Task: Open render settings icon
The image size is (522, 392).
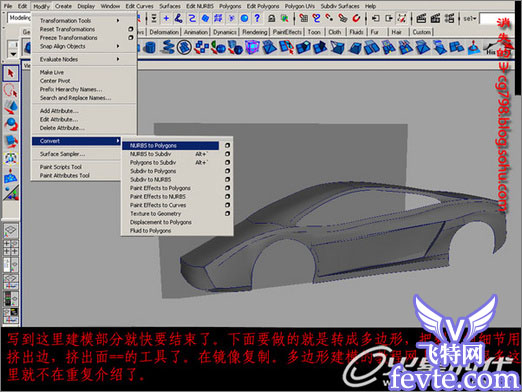Action: [x=449, y=18]
